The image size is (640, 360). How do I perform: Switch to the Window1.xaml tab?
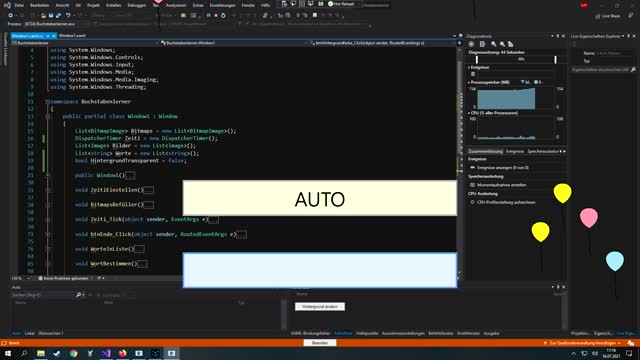(x=72, y=36)
